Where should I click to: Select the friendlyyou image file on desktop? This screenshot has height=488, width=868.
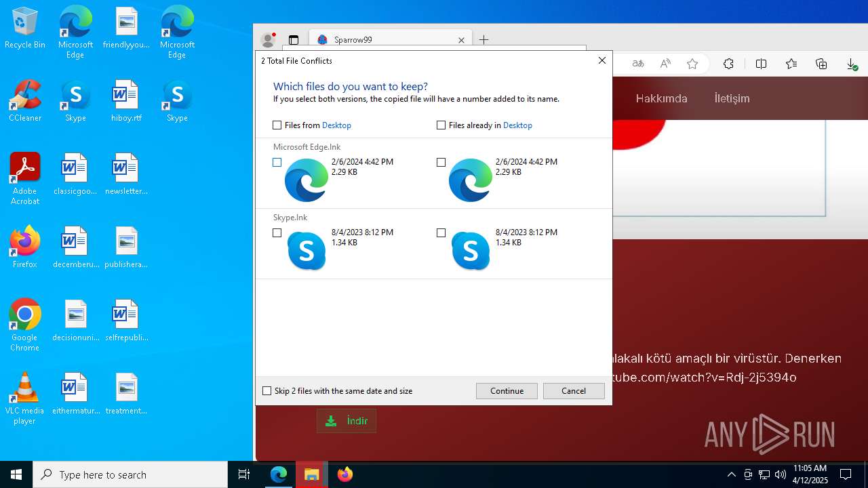click(x=126, y=28)
